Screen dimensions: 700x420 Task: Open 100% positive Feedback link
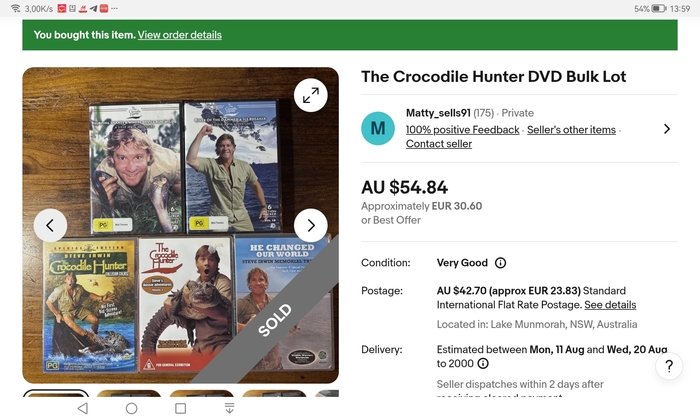[462, 130]
